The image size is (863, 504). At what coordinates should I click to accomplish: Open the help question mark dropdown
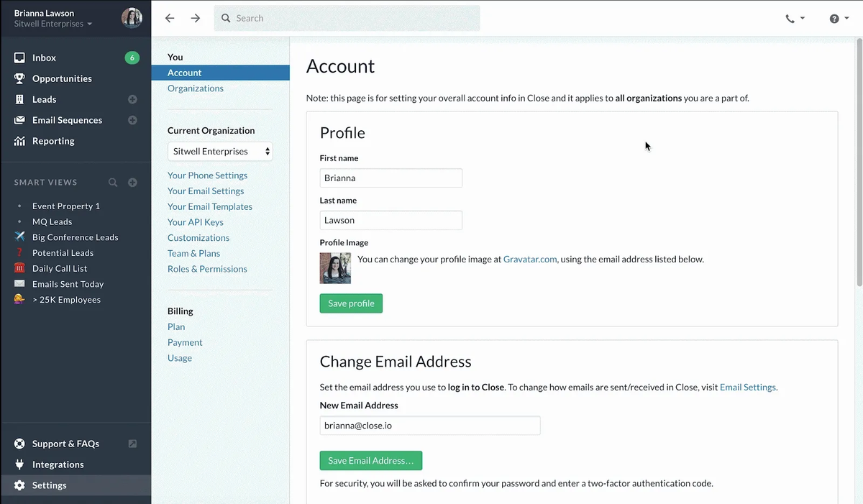839,19
